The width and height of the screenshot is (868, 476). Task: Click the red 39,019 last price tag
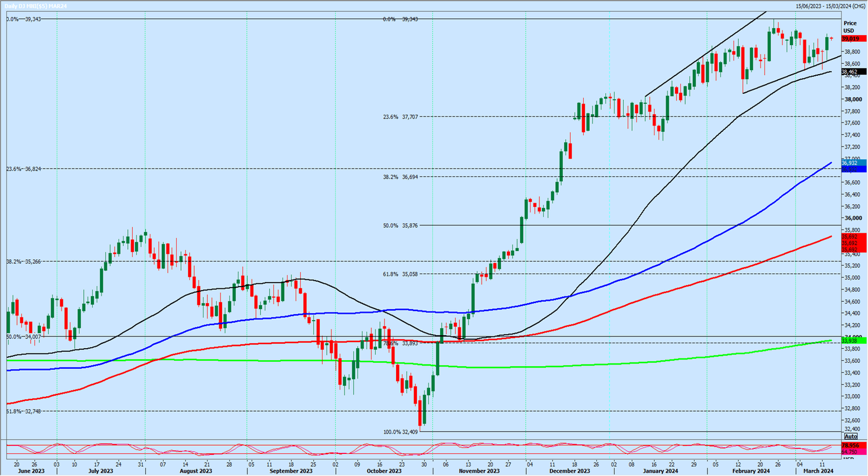(x=853, y=39)
